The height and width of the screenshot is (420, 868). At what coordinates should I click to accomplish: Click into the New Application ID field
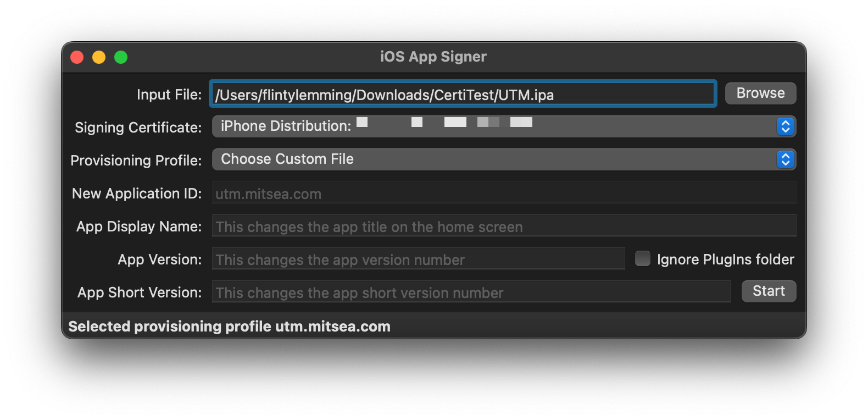pos(503,194)
